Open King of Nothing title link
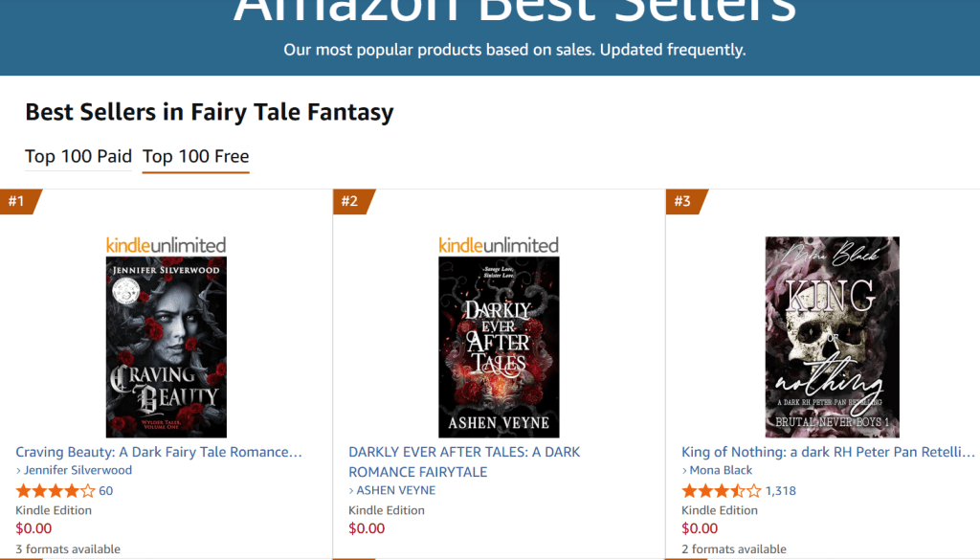 click(828, 452)
